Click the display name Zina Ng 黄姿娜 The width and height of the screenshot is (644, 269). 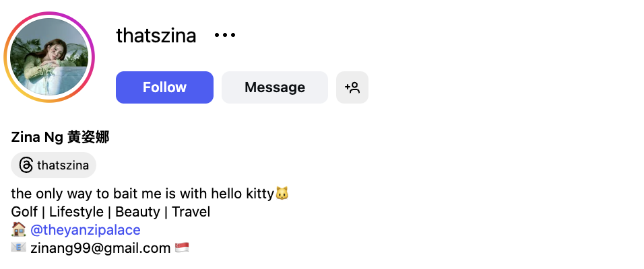click(60, 138)
